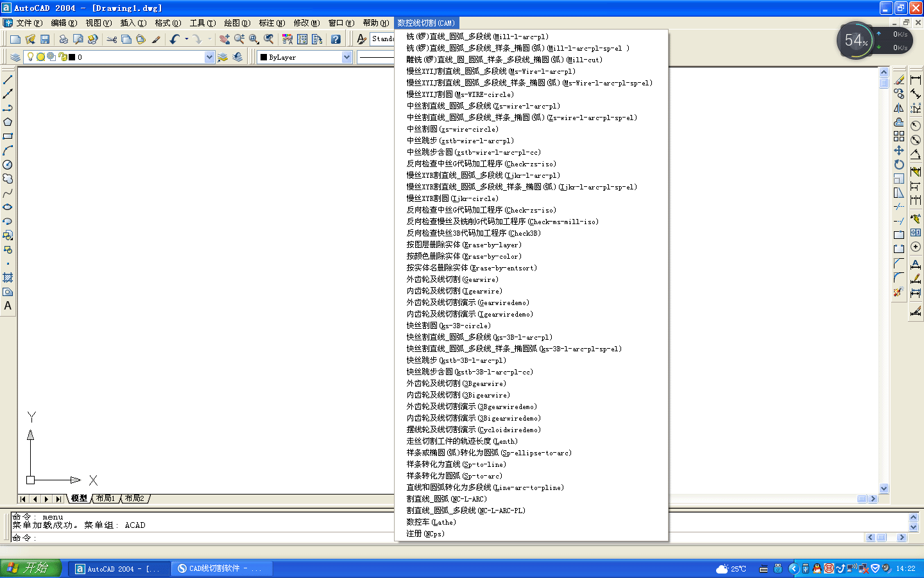Click the Pan Realtime hand icon
Viewport: 924px width, 578px height.
(x=224, y=39)
